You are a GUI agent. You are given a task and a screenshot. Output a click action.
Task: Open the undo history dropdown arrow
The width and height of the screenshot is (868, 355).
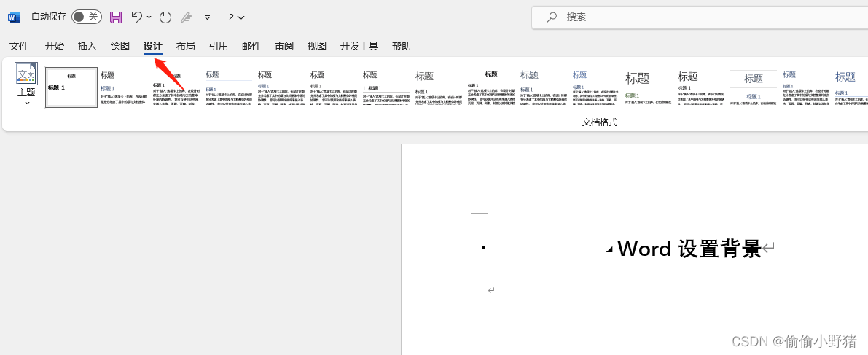[149, 17]
